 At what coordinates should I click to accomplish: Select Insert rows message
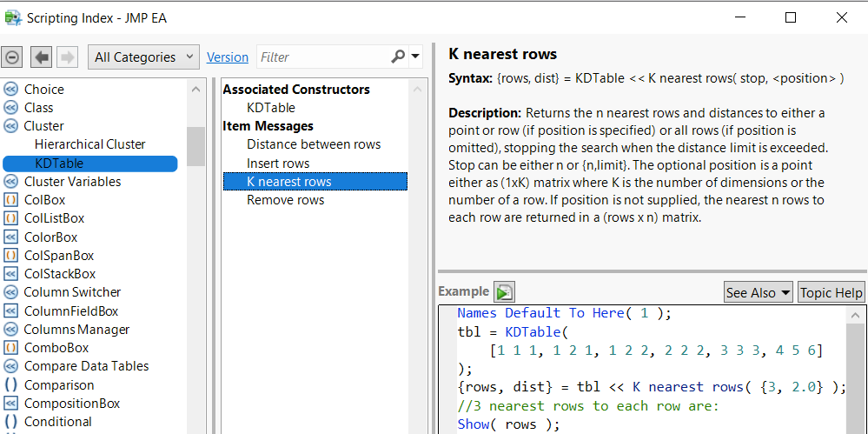[278, 164]
